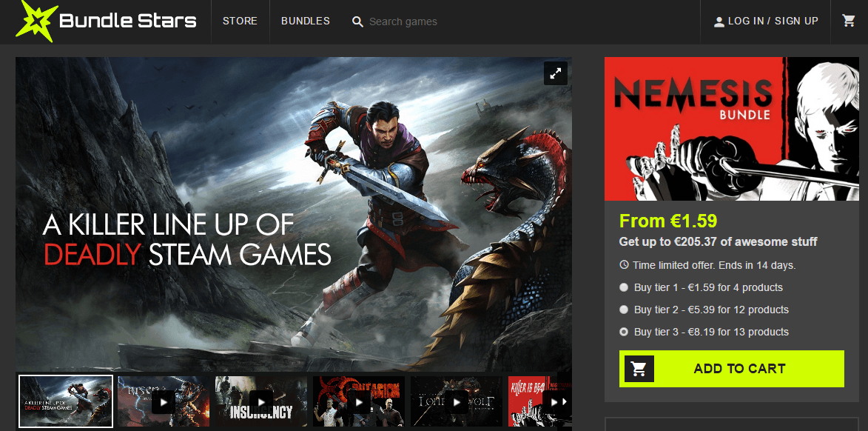
Task: Open the STORE menu item
Action: 240,21
